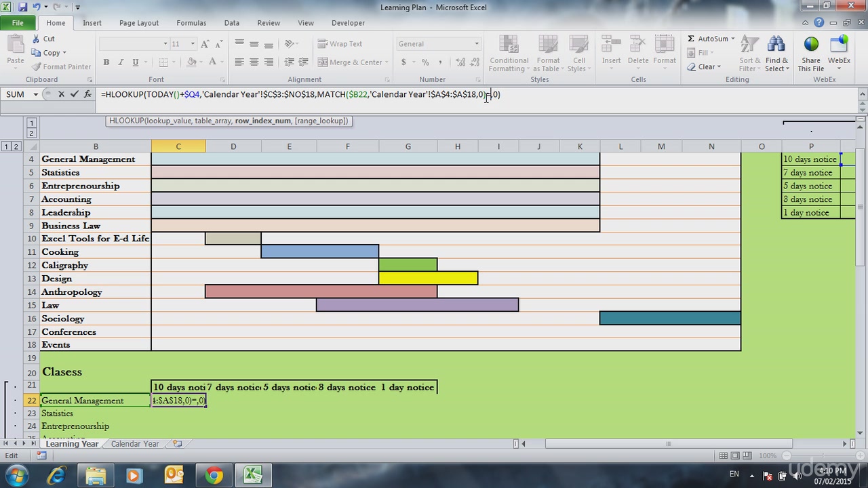The height and width of the screenshot is (488, 868).
Task: Select the Format as Table icon
Action: click(548, 54)
